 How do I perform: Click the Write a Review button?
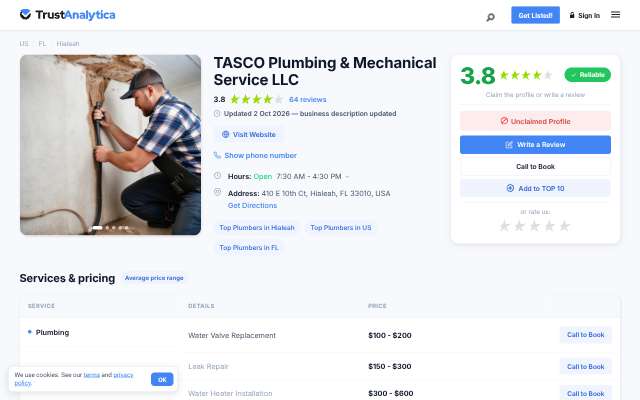click(535, 144)
